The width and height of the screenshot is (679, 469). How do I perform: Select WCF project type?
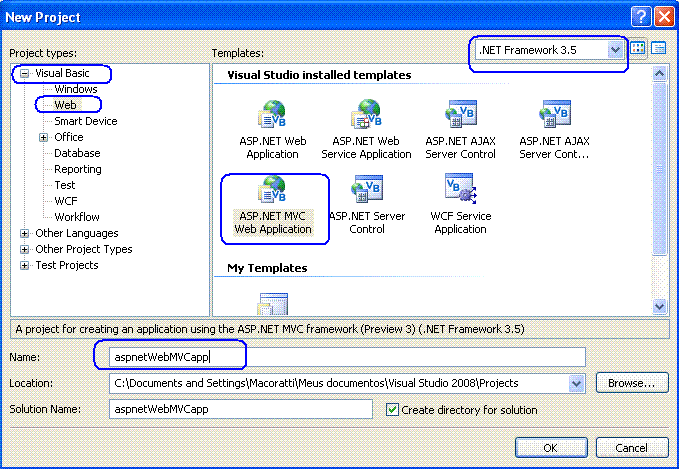coord(66,201)
